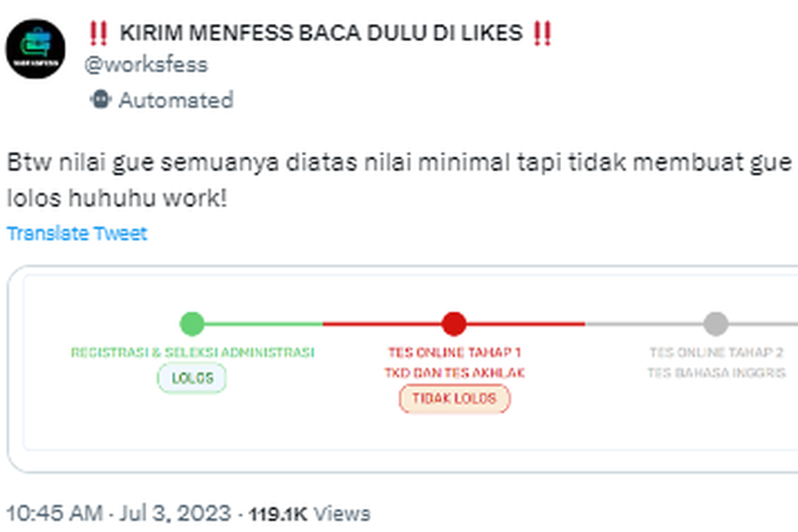Open the worksfess profile avatar
The height and width of the screenshot is (532, 798).
pyautogui.click(x=35, y=49)
